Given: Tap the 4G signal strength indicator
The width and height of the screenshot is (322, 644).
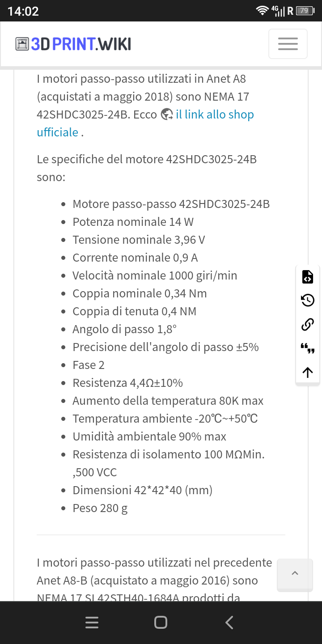Looking at the screenshot, I should [278, 11].
